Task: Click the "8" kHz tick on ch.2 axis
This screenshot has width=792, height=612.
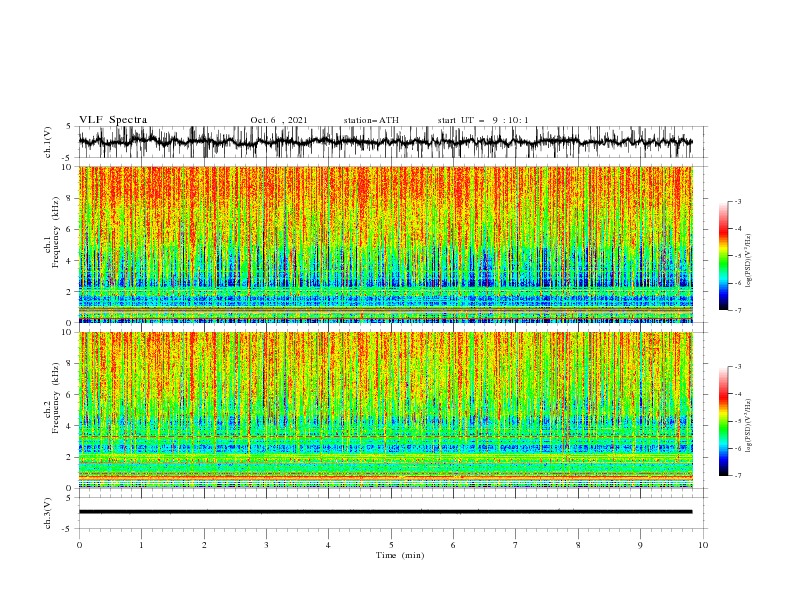Action: [x=70, y=364]
